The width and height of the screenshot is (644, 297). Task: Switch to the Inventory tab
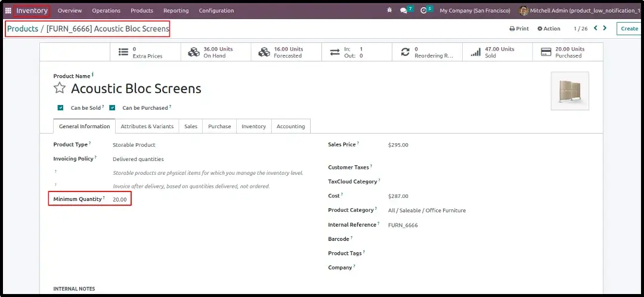pyautogui.click(x=253, y=126)
